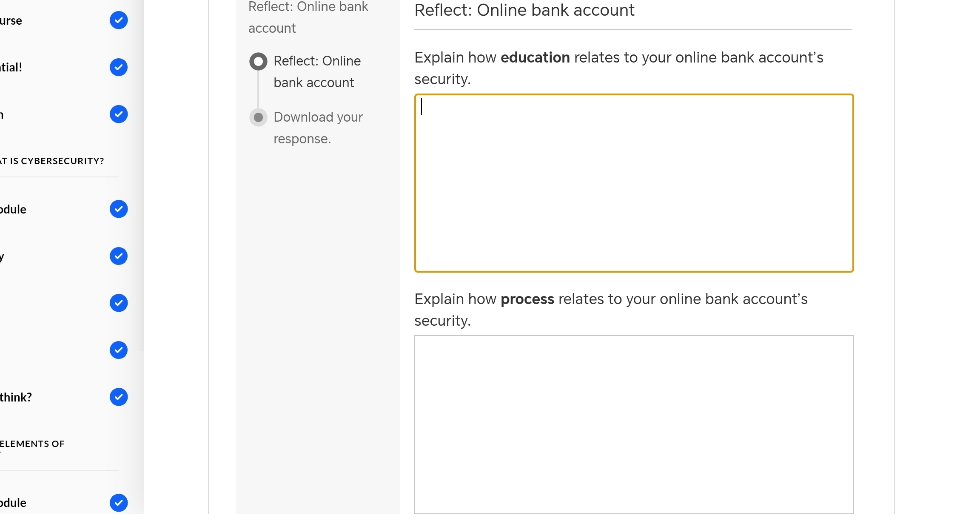The width and height of the screenshot is (980, 521).
Task: Expand the "ELEMENTS OF" section header
Action: 32,444
